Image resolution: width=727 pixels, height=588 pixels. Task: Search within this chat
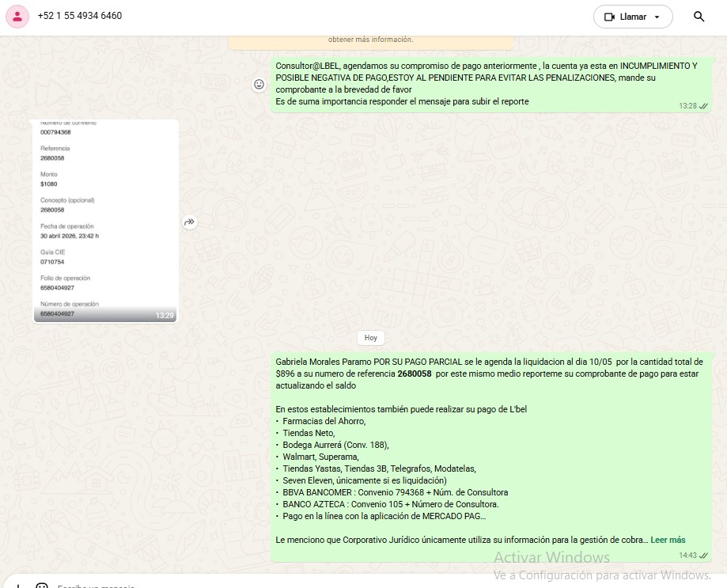(x=699, y=17)
